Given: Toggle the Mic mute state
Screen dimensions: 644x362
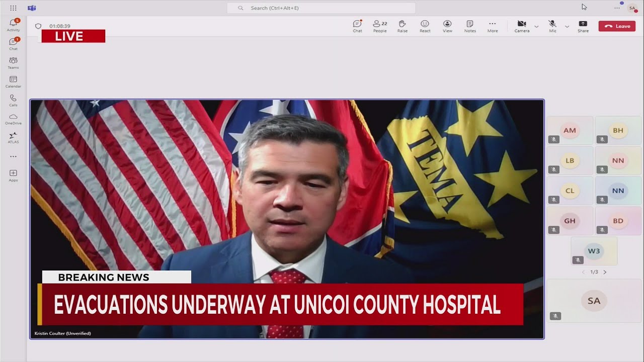Looking at the screenshot, I should point(552,26).
